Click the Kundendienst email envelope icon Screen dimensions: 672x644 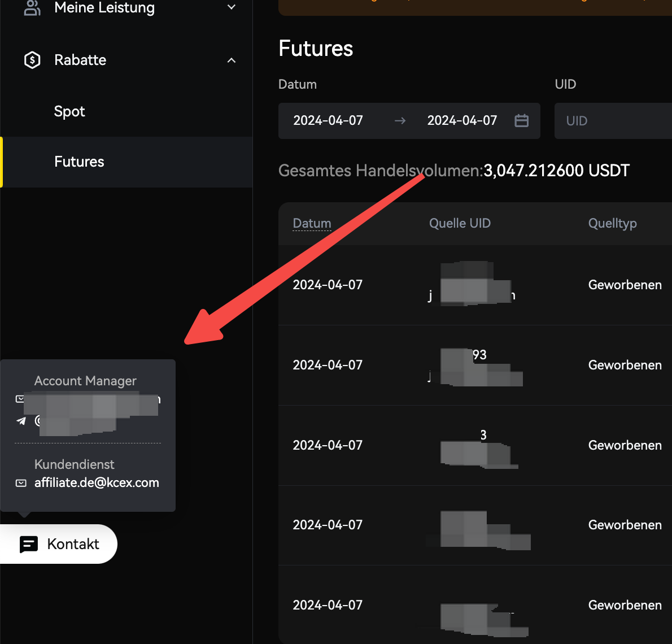coord(21,483)
